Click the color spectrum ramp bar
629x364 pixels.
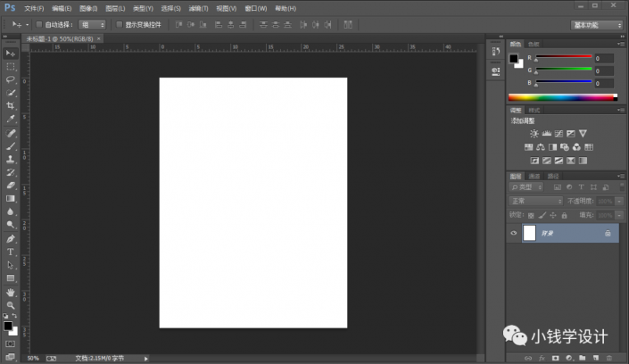tap(562, 97)
